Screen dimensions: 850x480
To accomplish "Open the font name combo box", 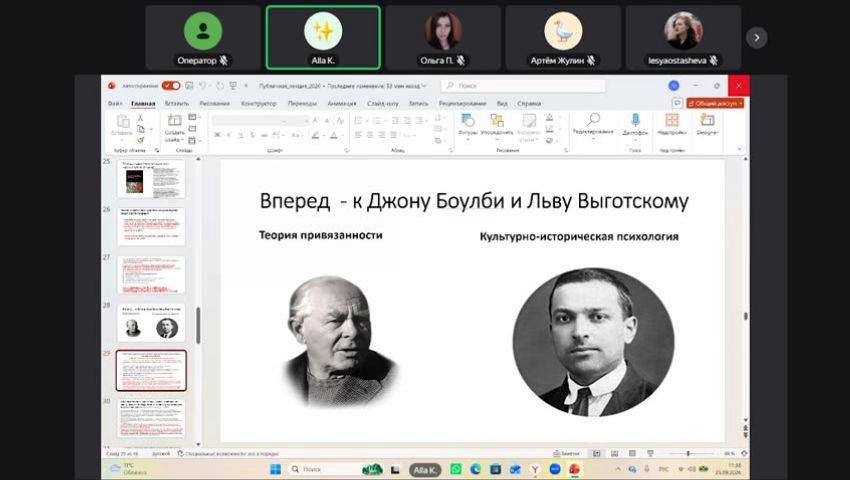I will coord(250,120).
